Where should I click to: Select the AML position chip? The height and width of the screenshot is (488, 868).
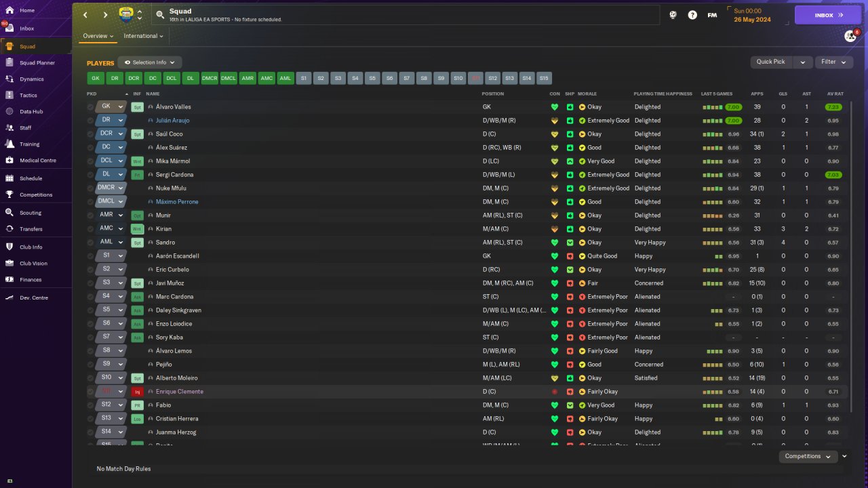coord(285,79)
